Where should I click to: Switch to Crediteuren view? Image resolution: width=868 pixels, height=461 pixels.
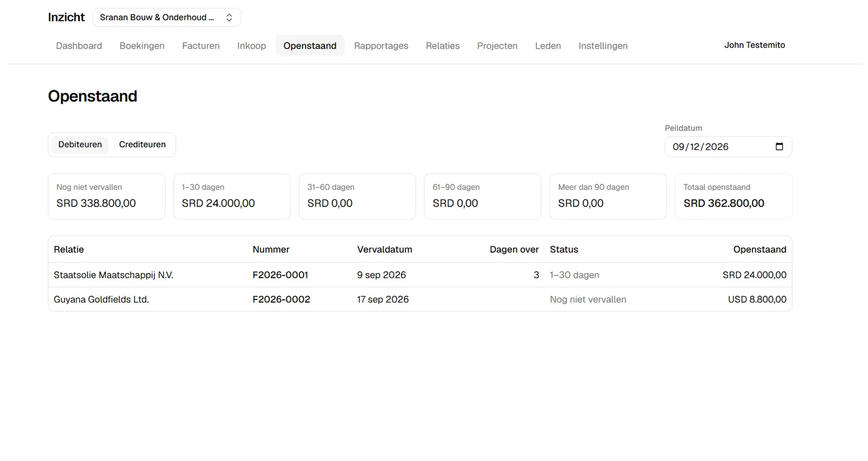tap(143, 145)
